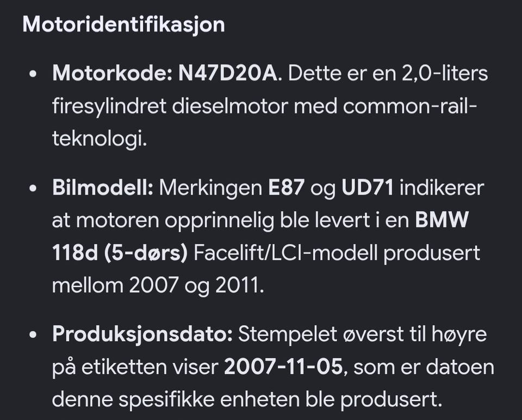This screenshot has width=522, height=420.
Task: Click the Motoridentifikasjon heading
Action: click(123, 25)
